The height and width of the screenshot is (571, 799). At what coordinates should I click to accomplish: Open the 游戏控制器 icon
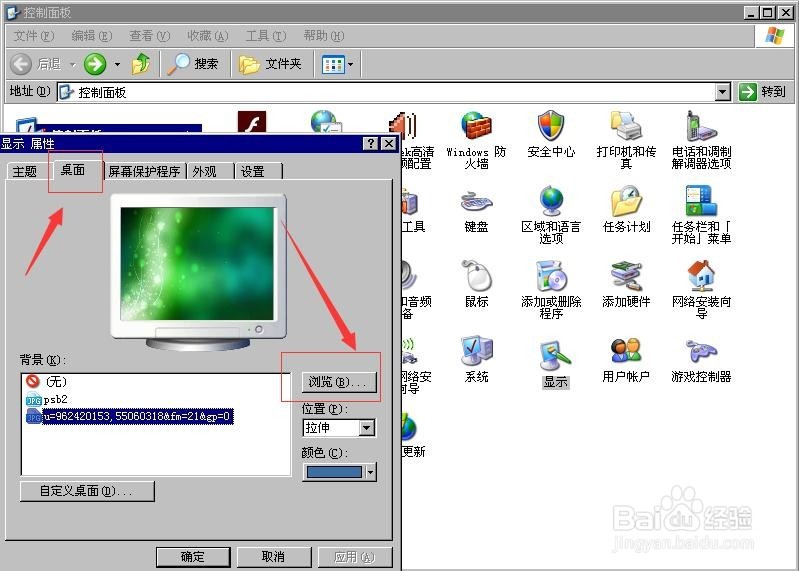click(701, 350)
